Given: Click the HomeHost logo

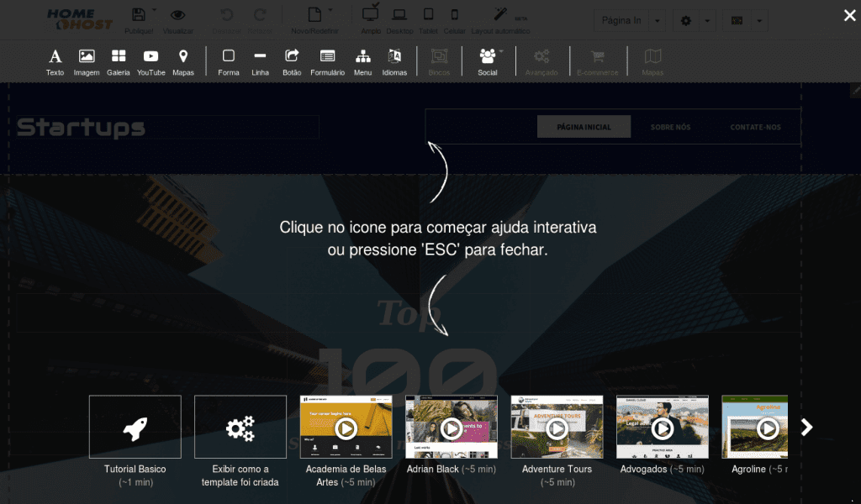Looking at the screenshot, I should click(80, 20).
